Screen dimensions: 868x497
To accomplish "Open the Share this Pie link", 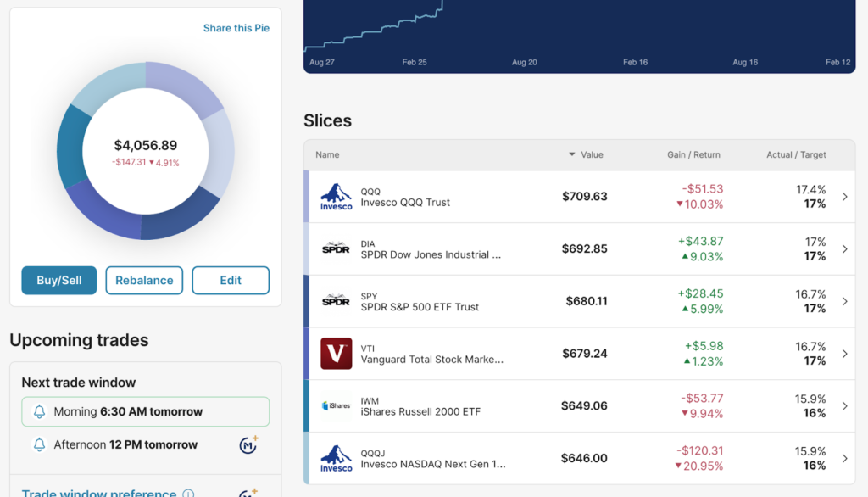I will 236,28.
